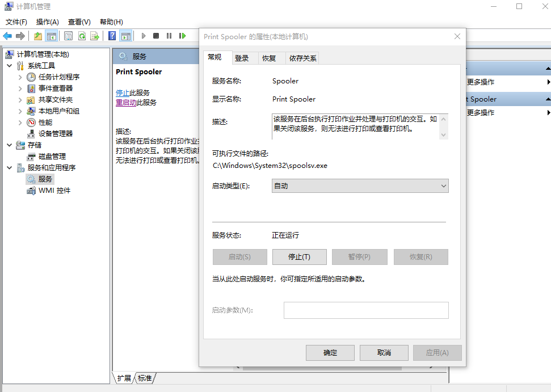Switch to the 登录 tab
This screenshot has width=551, height=392.
[242, 58]
